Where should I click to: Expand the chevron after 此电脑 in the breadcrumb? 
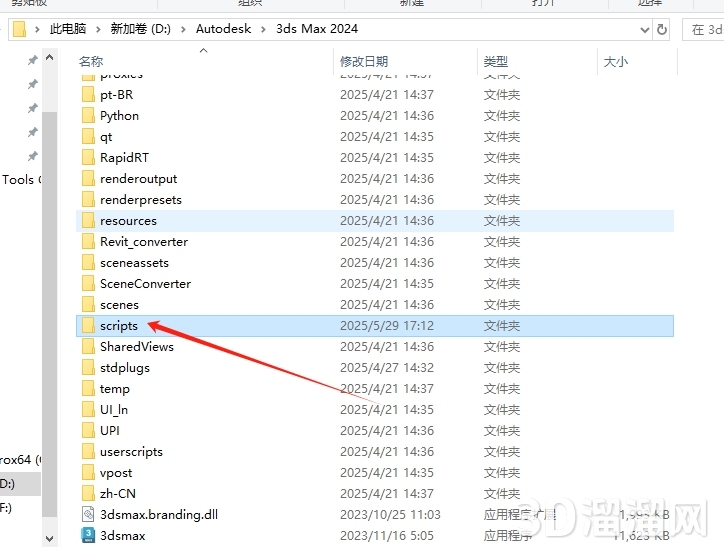coord(101,30)
